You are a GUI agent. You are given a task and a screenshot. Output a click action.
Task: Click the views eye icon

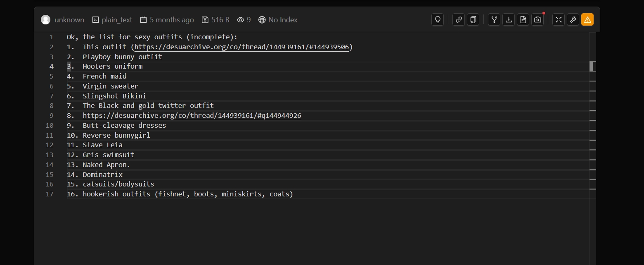click(240, 20)
